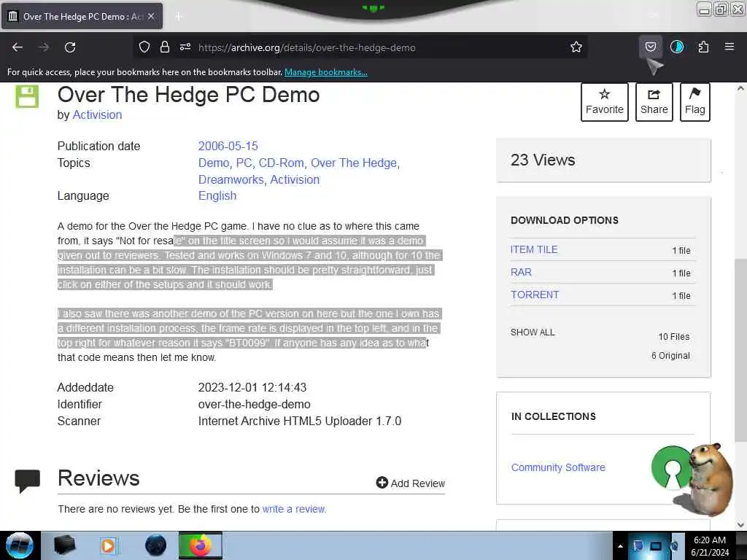Go back to the previous page
Screen dimensions: 747x560
[x=18, y=47]
